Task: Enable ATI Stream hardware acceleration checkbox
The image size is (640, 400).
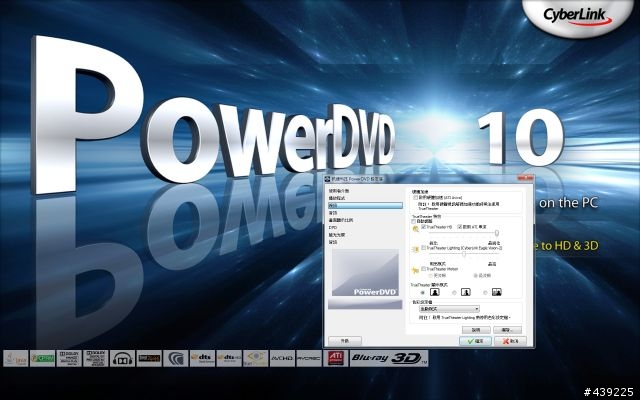Action: pyautogui.click(x=416, y=197)
